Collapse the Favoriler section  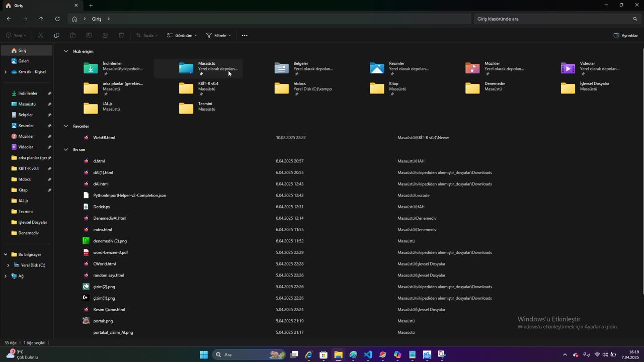(x=66, y=126)
